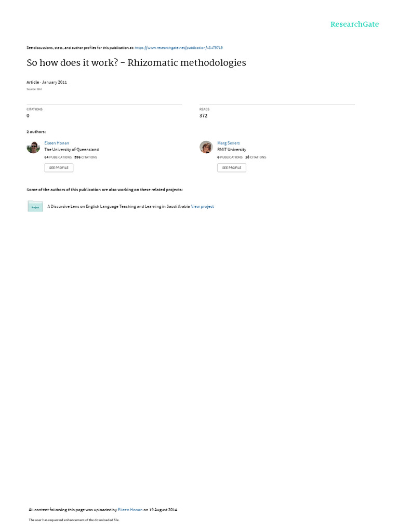Click the 0 citations count
This screenshot has width=399, height=532.
(x=28, y=116)
